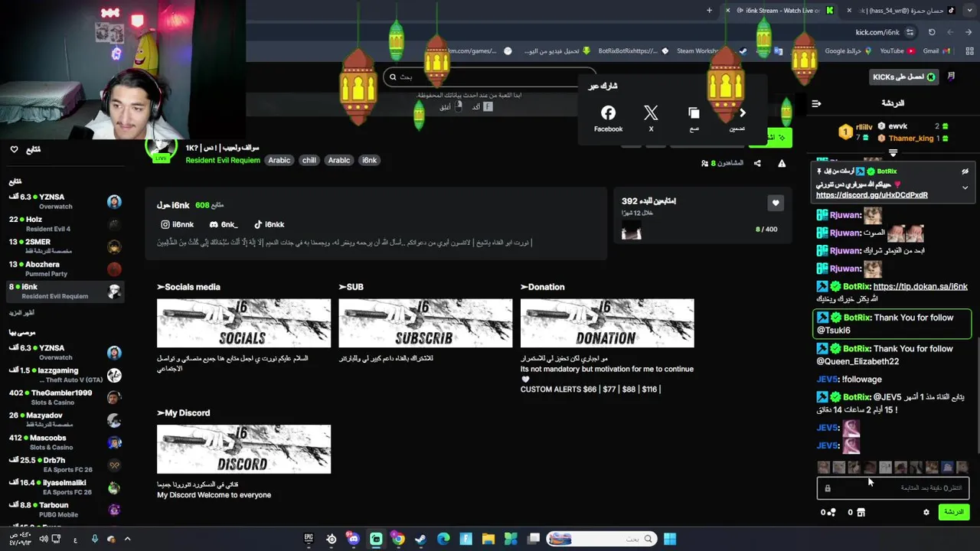This screenshot has width=980, height=551.
Task: Click the Kick search field
Action: pyautogui.click(x=490, y=77)
